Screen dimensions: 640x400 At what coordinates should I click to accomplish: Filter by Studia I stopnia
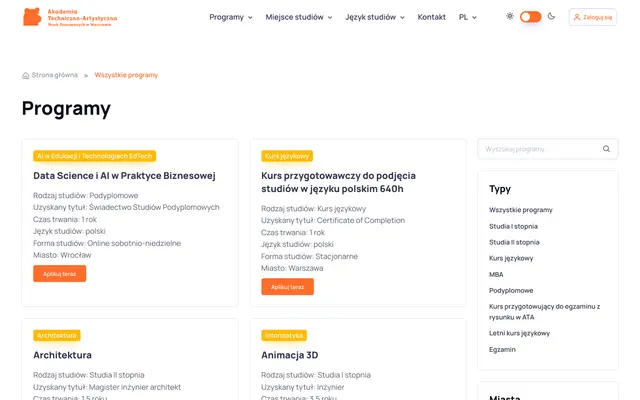(x=513, y=226)
